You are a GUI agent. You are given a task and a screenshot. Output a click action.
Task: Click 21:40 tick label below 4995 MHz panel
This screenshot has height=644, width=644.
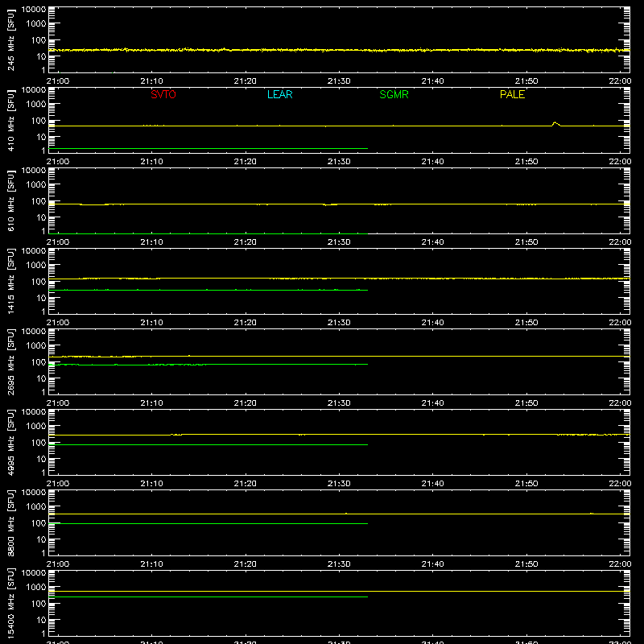tap(432, 484)
